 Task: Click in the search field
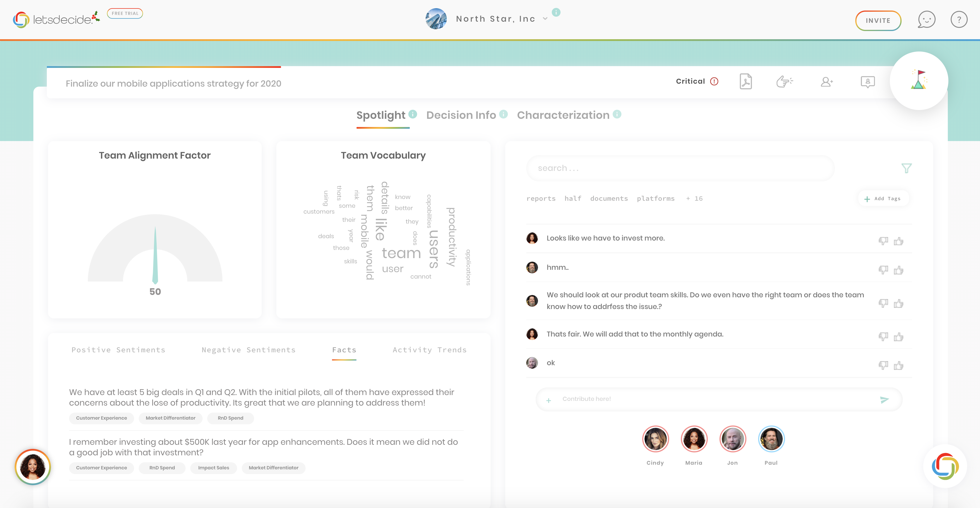coord(680,168)
